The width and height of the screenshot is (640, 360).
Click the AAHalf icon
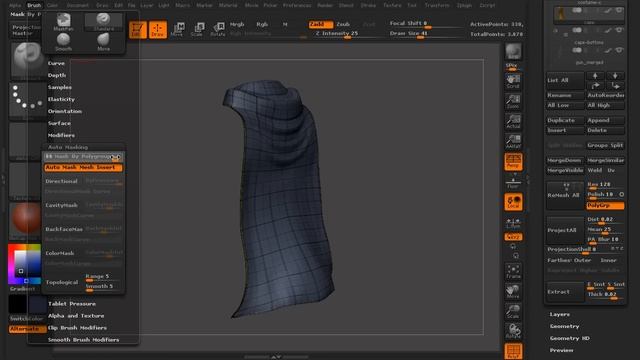click(513, 141)
